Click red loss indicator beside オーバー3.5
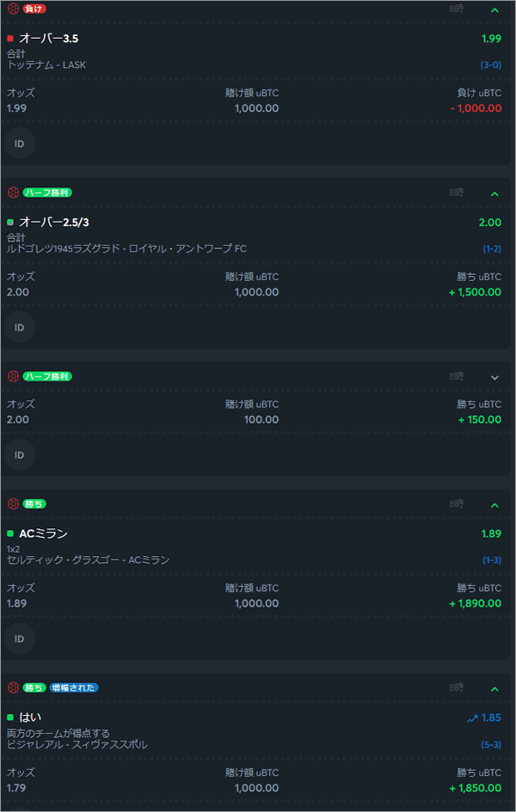This screenshot has height=812, width=516. (10, 39)
